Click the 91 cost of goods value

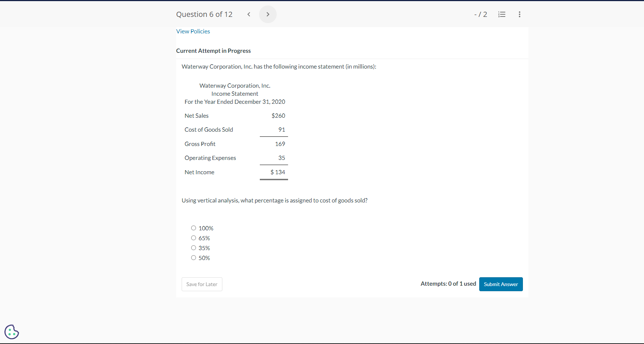point(282,129)
